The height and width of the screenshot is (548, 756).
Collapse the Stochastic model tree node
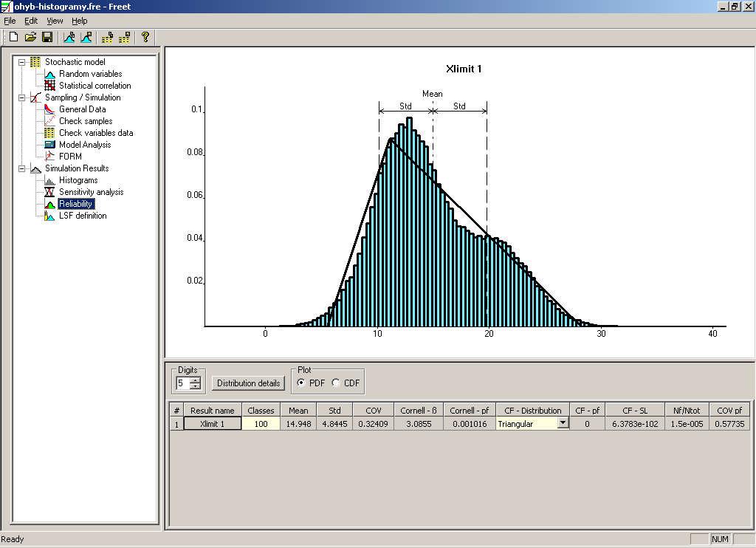point(21,62)
